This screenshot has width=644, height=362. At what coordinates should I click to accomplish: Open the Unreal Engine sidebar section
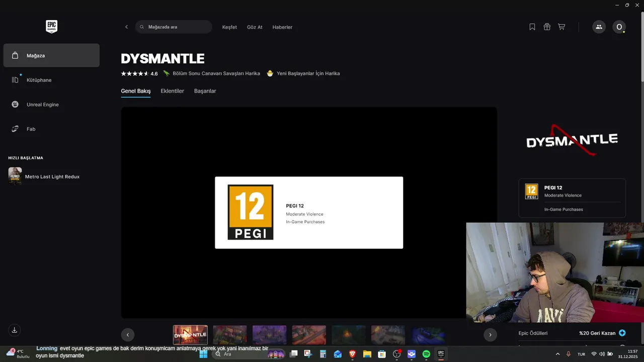coord(51,105)
